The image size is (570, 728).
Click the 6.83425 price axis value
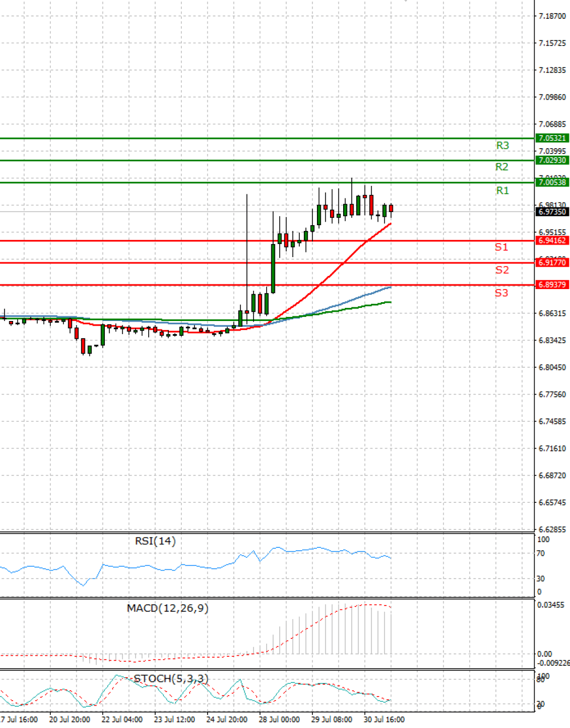pyautogui.click(x=552, y=340)
